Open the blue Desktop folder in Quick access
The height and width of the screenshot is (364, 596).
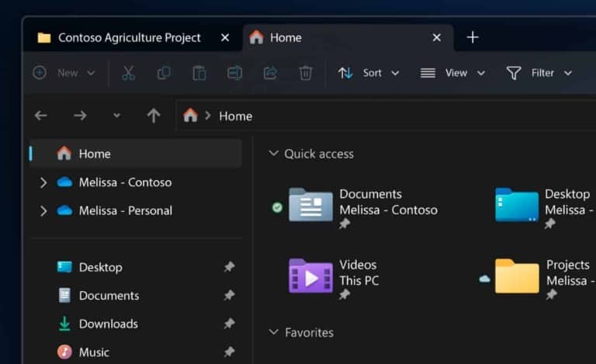pos(517,204)
